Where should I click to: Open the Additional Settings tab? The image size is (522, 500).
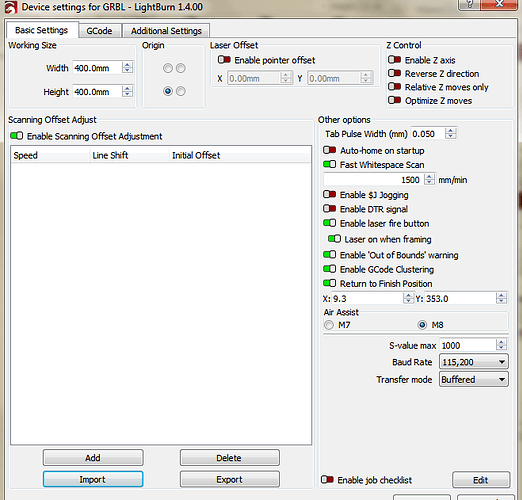coord(166,31)
